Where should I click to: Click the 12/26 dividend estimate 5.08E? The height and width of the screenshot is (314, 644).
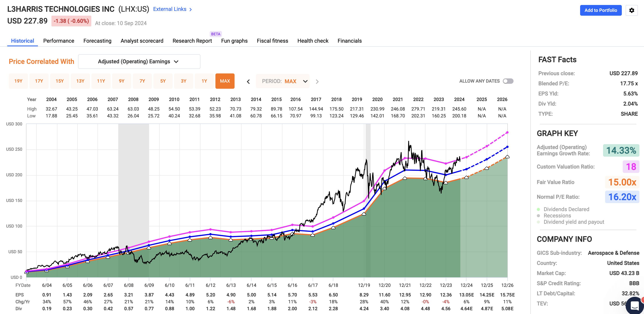coord(507,308)
